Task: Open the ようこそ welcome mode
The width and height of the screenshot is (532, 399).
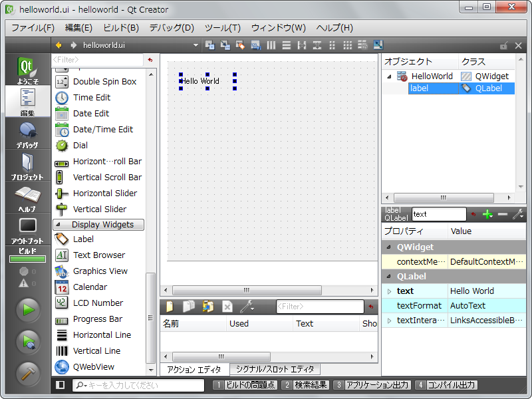Action: click(x=28, y=70)
